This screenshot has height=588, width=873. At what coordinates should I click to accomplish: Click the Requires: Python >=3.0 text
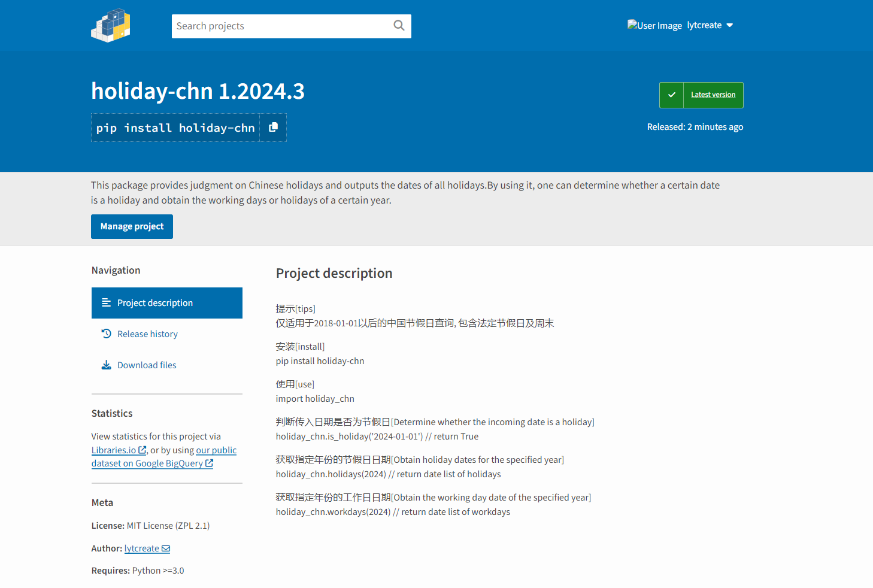[x=138, y=571]
